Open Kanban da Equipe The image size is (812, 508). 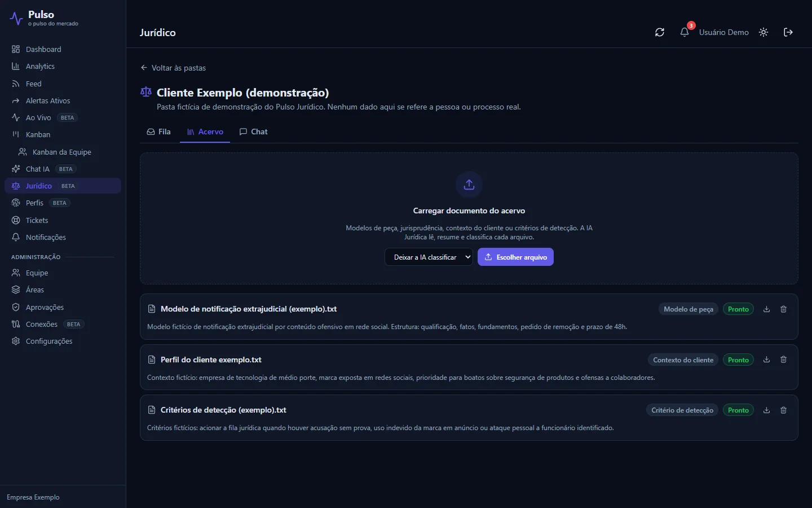tap(66, 152)
